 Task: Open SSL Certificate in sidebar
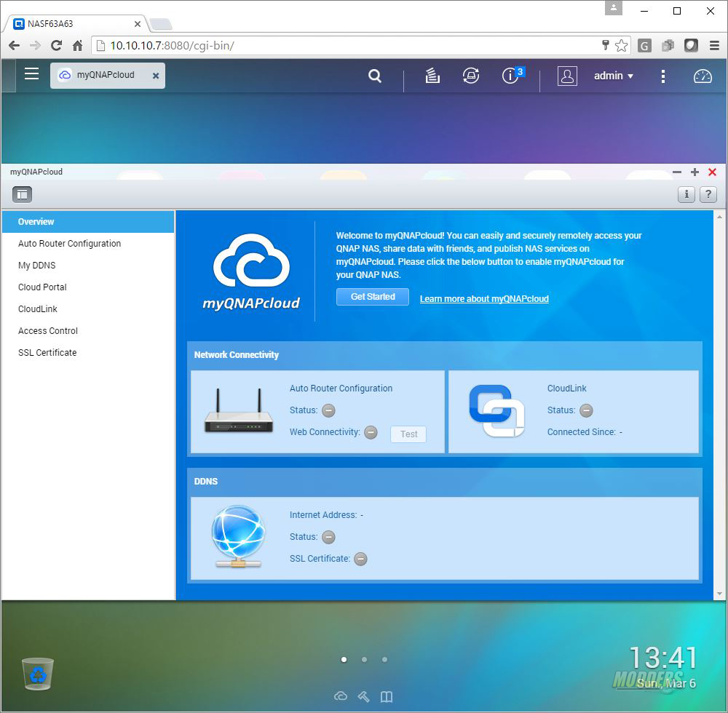(x=88, y=353)
